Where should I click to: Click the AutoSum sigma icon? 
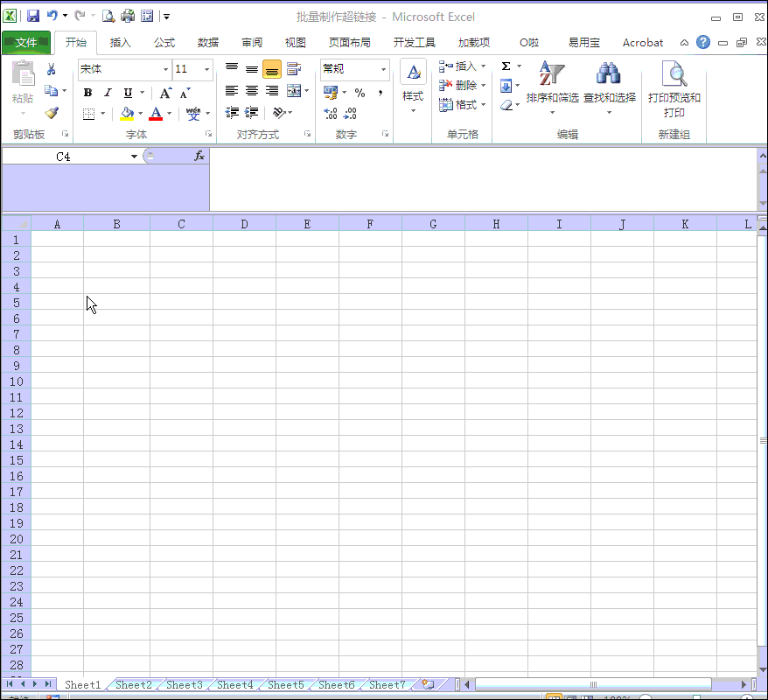coord(506,66)
